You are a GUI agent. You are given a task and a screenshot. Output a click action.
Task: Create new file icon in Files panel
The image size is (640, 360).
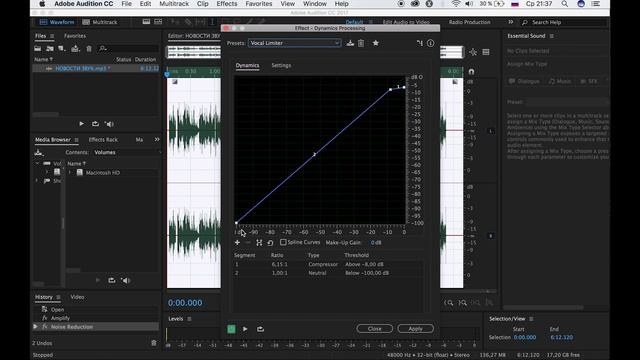tap(62, 49)
